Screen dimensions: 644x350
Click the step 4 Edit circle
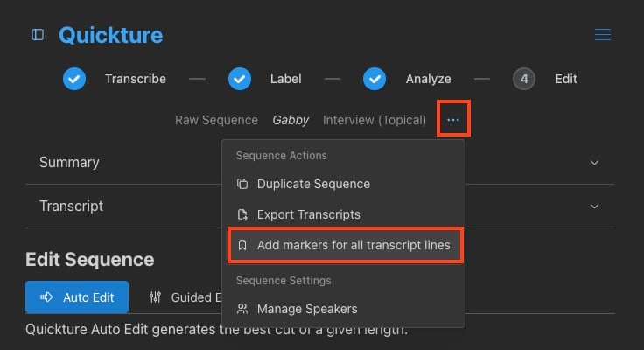point(524,79)
